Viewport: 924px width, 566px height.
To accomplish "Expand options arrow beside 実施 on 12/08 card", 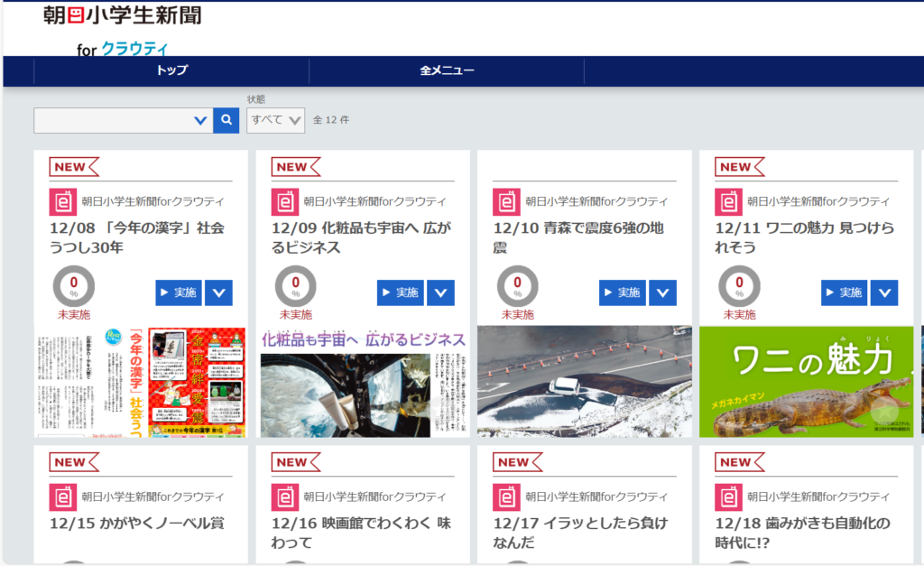I will click(218, 292).
